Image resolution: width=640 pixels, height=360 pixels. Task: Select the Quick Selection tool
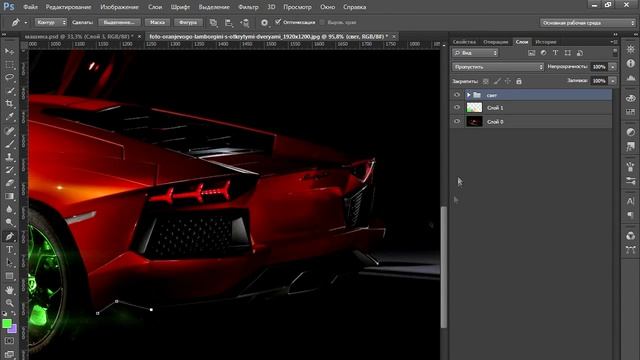tap(9, 91)
